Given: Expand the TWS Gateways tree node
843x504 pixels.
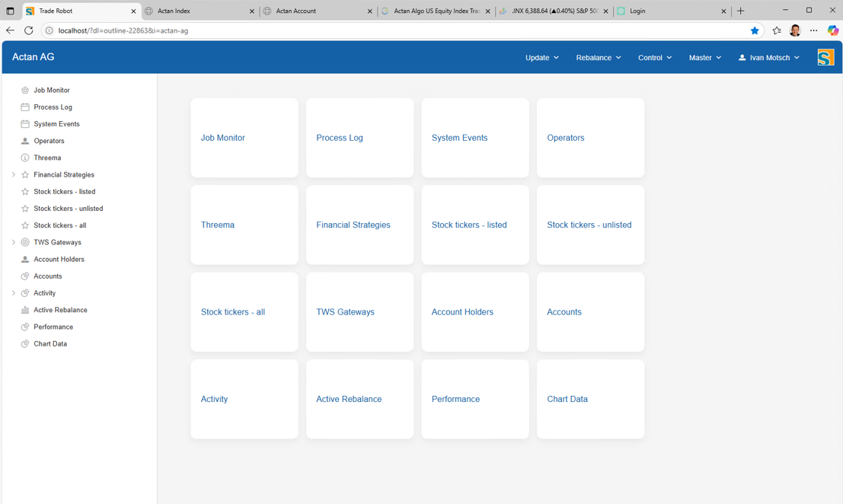Looking at the screenshot, I should point(14,242).
